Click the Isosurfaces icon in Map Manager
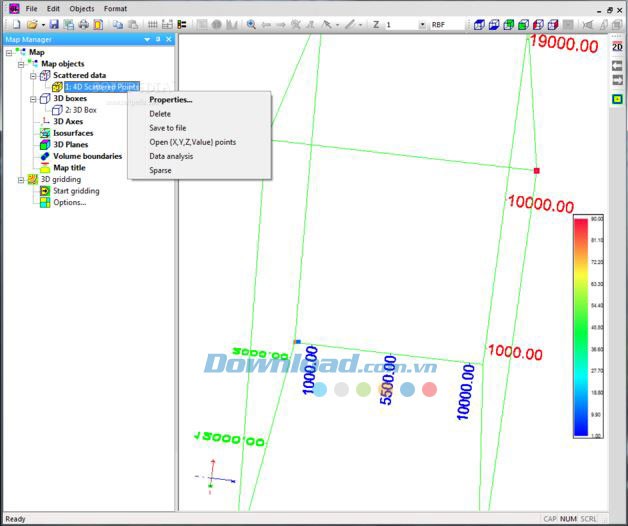Viewport: 628px width, 526px height. point(45,133)
